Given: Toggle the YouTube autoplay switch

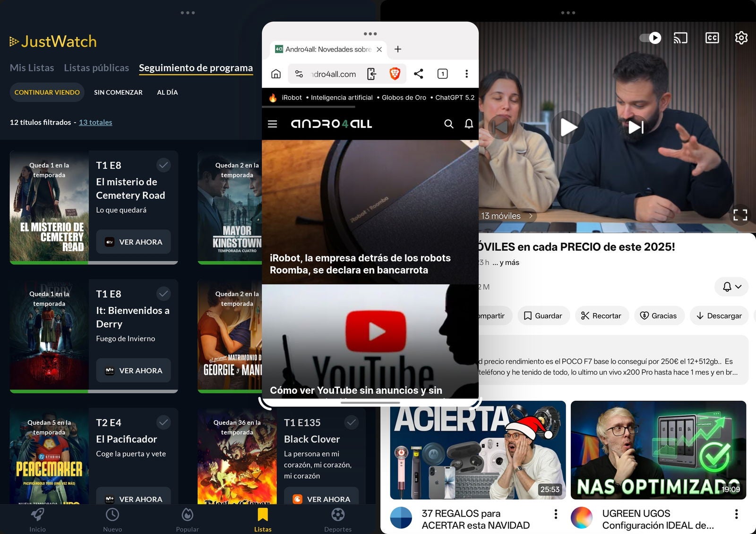Looking at the screenshot, I should pos(650,38).
